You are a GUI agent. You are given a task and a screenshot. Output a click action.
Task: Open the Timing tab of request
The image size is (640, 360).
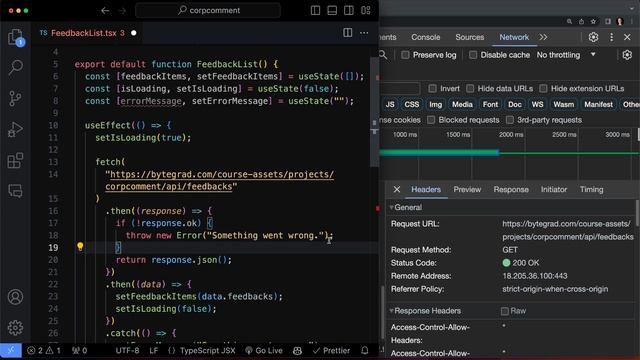(x=591, y=189)
